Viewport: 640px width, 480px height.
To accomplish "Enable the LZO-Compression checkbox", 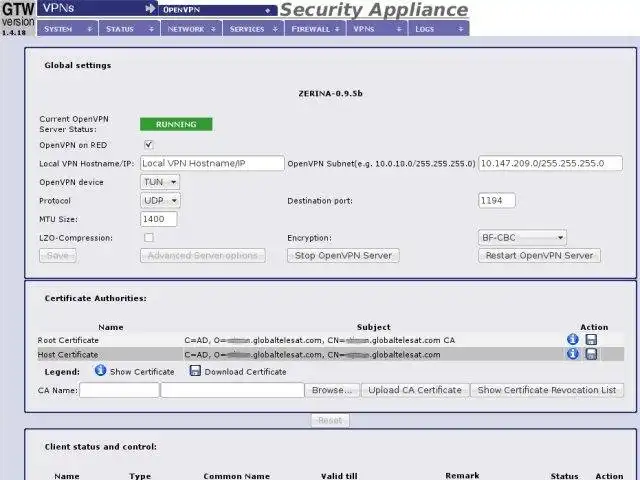I will (x=149, y=237).
